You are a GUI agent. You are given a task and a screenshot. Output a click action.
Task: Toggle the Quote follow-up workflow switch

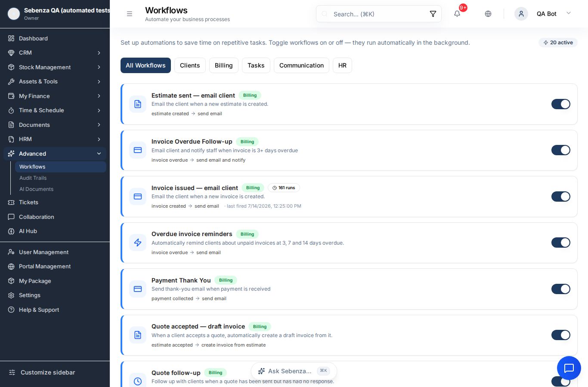(561, 381)
